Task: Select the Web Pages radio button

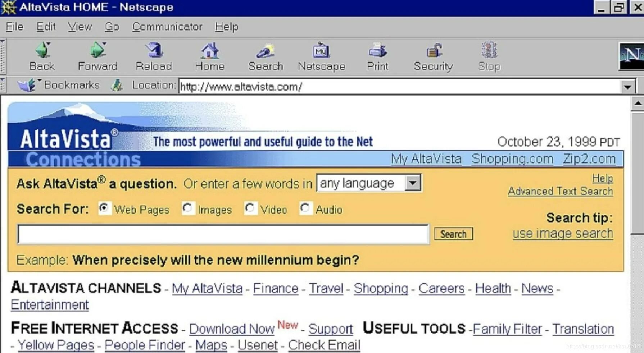Action: point(104,208)
